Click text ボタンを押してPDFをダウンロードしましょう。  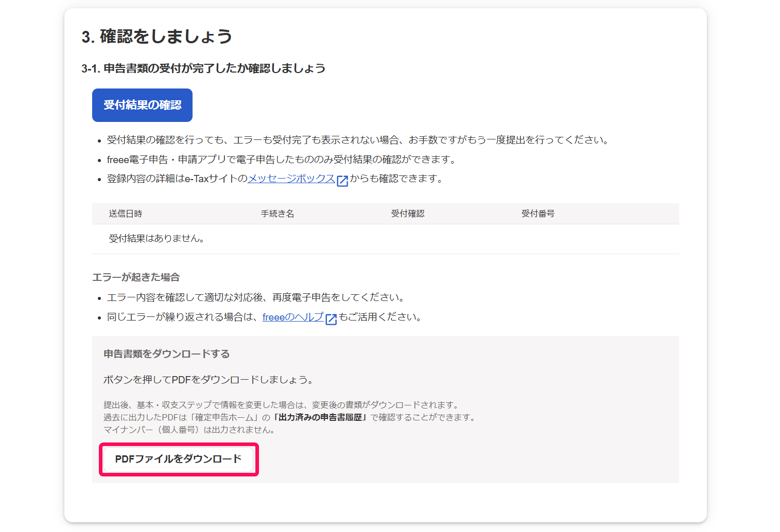[x=209, y=380]
